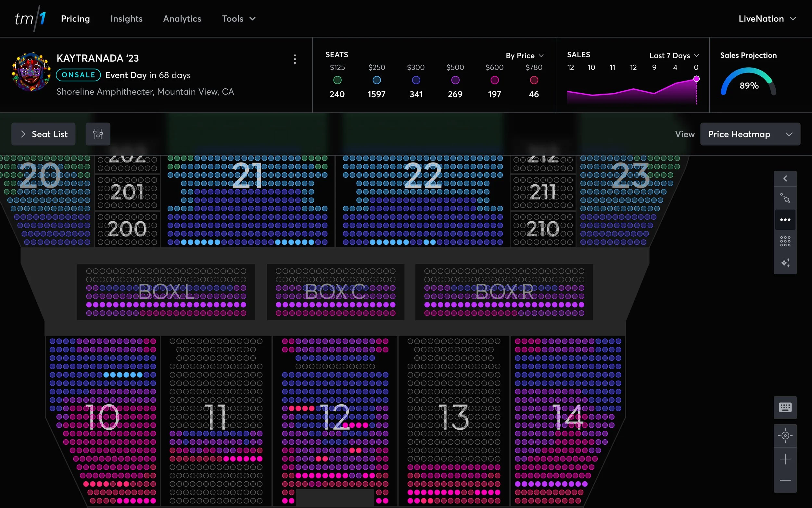Go to the Insights tab

coord(126,19)
